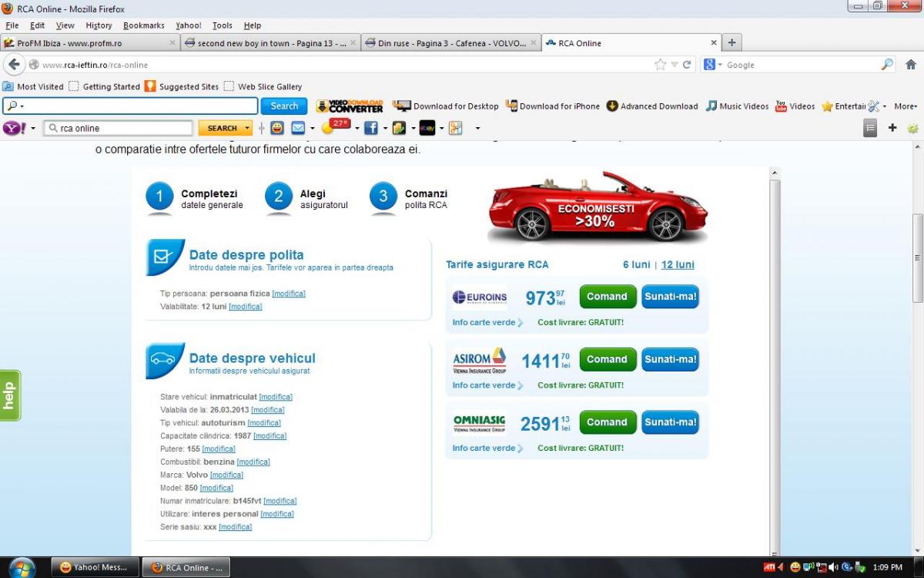Click the Yahoo search field with rca online
The image size is (924, 578).
(x=119, y=128)
